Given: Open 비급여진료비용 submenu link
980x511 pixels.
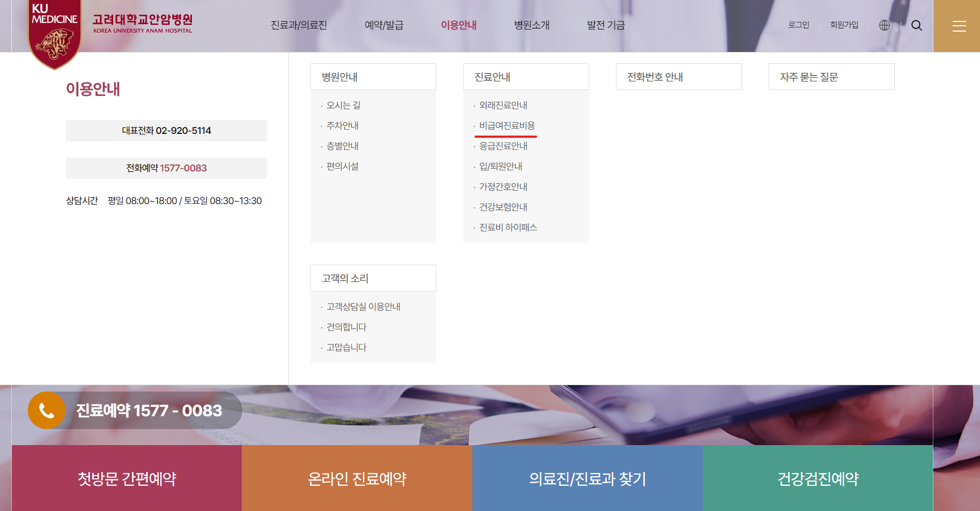Looking at the screenshot, I should coord(507,126).
